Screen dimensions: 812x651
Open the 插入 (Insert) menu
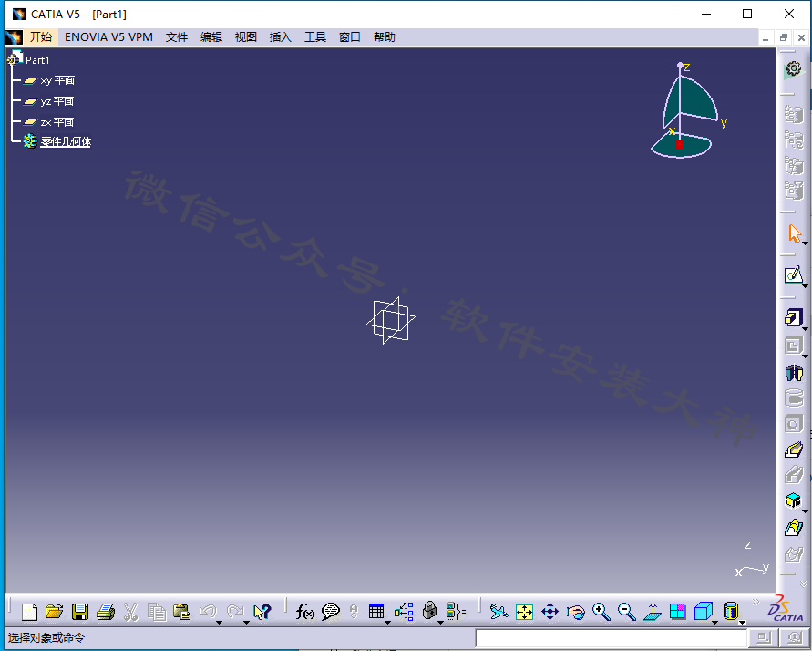coord(281,37)
